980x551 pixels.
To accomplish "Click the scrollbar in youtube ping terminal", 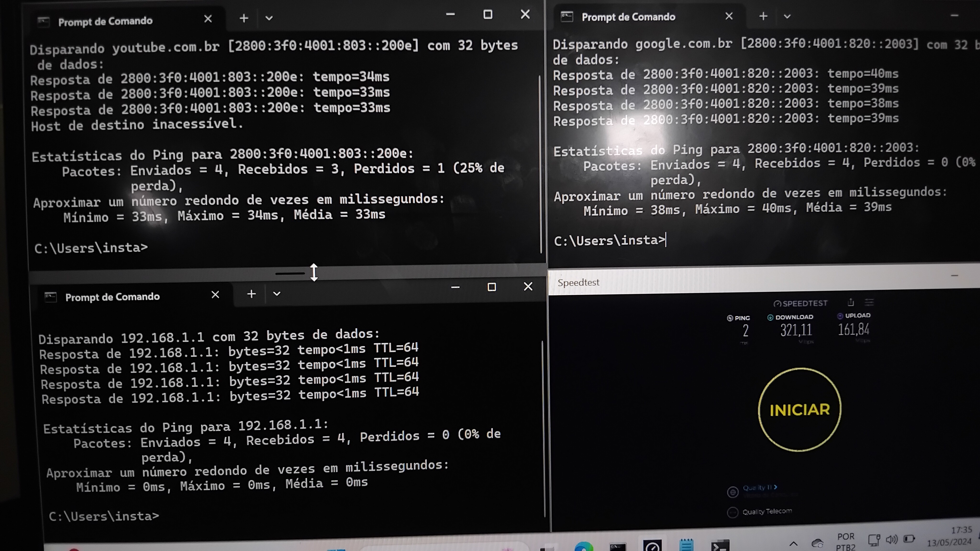I will (540, 164).
